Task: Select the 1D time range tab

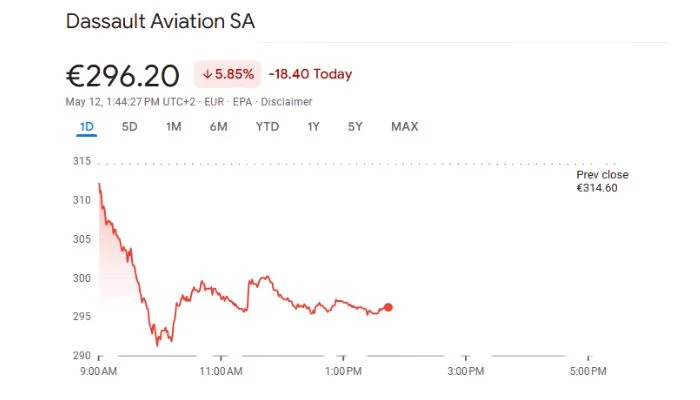Action: coord(86,127)
